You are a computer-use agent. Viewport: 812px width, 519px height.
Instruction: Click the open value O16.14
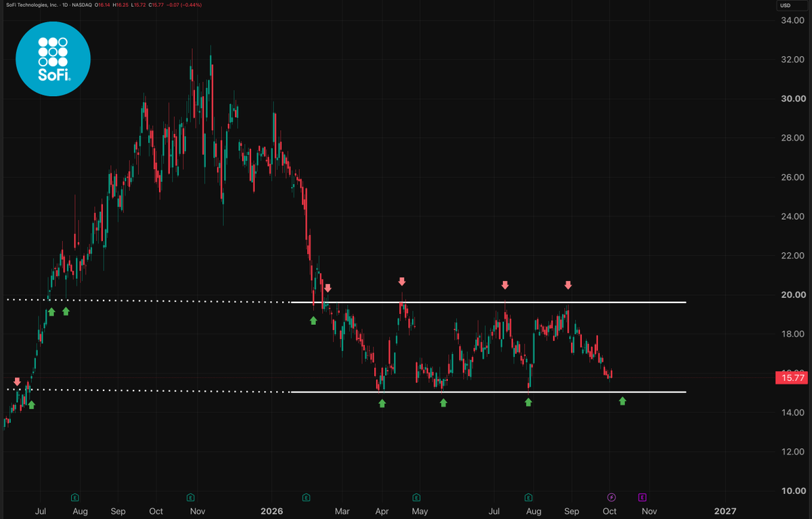102,5
